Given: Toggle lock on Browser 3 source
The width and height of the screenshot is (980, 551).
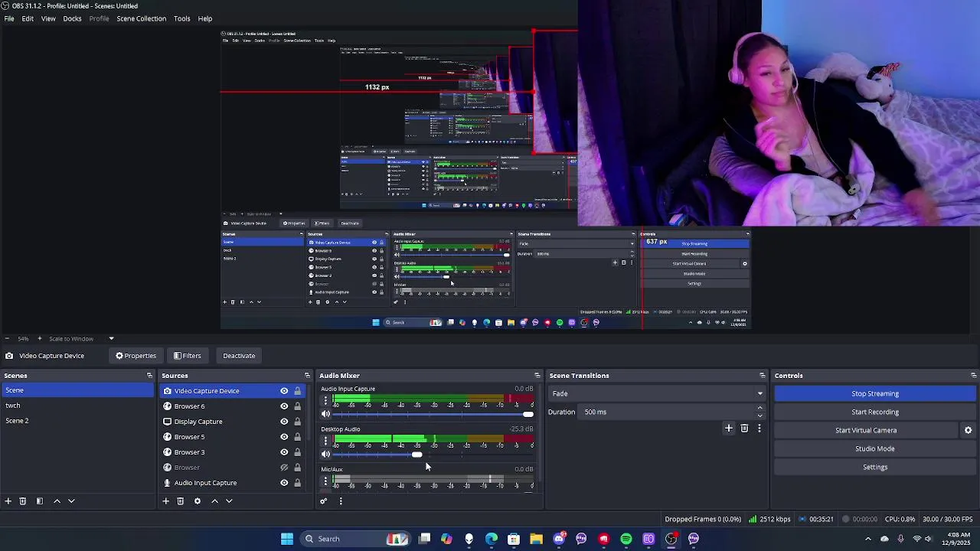Looking at the screenshot, I should pos(298,452).
